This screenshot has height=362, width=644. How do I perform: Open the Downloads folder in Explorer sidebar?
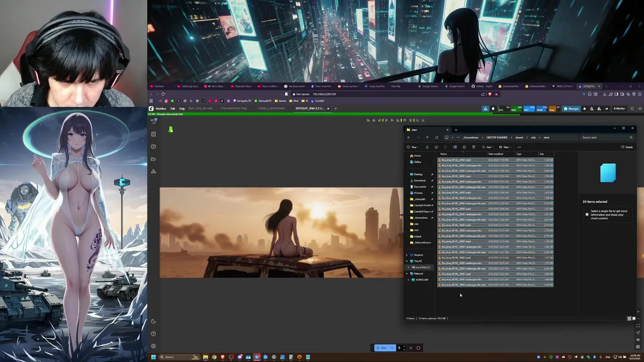[x=420, y=180]
